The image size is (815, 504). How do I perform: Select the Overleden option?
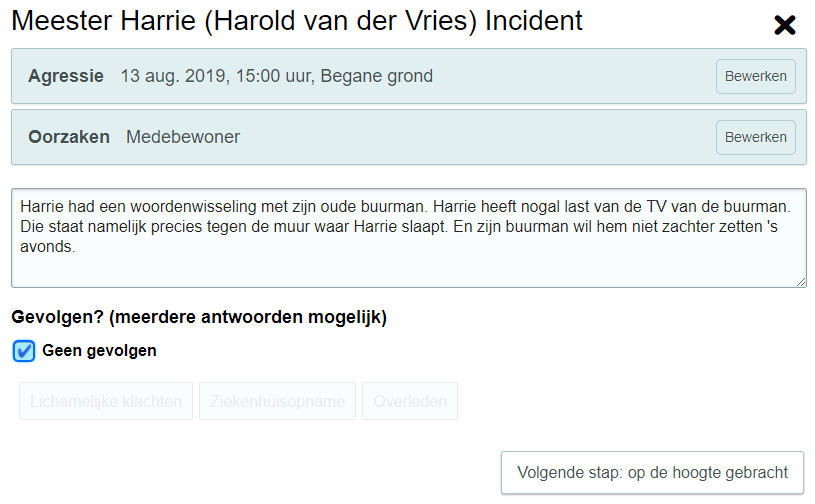pos(410,401)
